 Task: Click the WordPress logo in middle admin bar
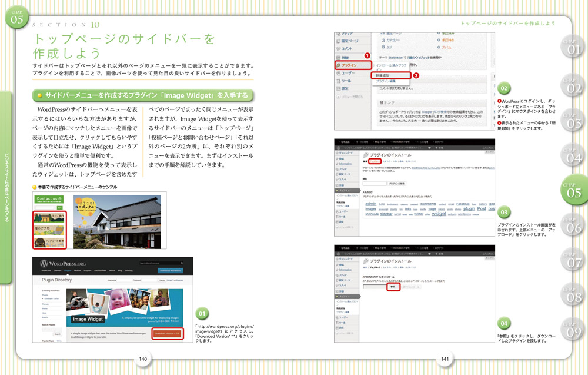[x=337, y=148]
